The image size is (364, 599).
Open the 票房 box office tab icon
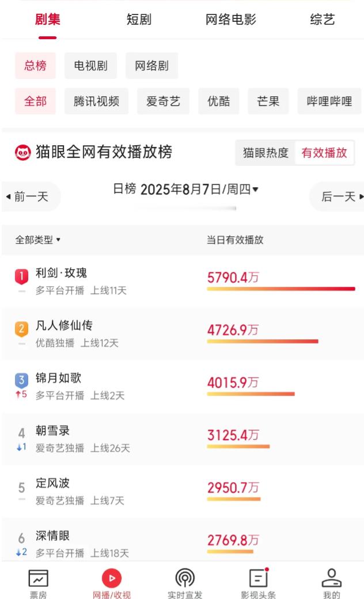[38, 578]
